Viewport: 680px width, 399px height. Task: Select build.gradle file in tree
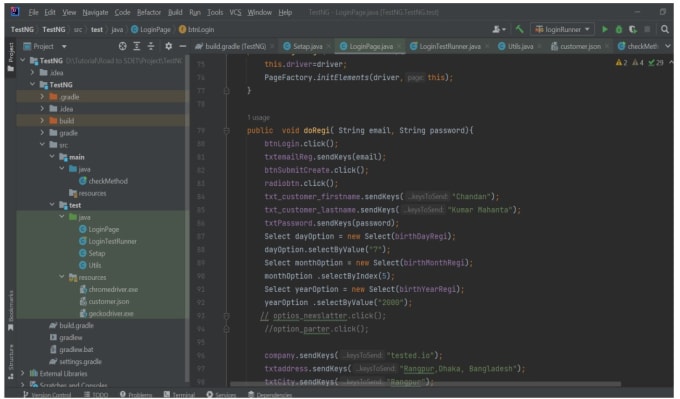(76, 325)
